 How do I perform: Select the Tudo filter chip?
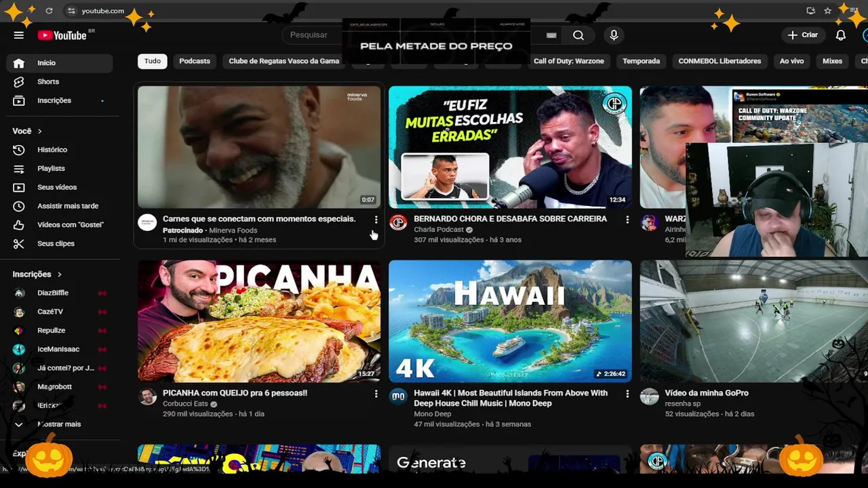pos(153,61)
